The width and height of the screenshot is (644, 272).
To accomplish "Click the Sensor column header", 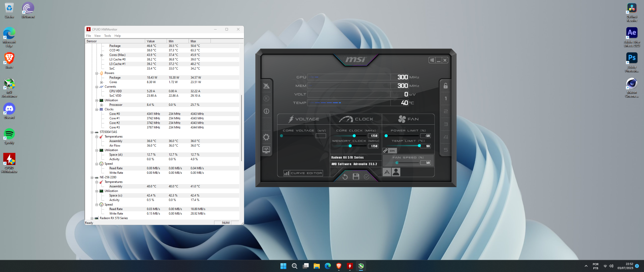I will point(115,41).
